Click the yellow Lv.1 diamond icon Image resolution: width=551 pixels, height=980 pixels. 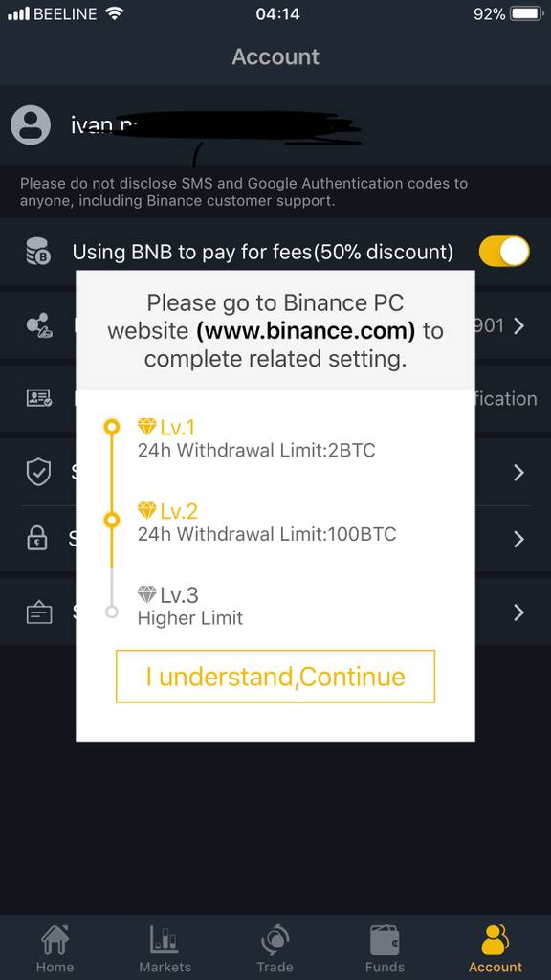click(146, 428)
